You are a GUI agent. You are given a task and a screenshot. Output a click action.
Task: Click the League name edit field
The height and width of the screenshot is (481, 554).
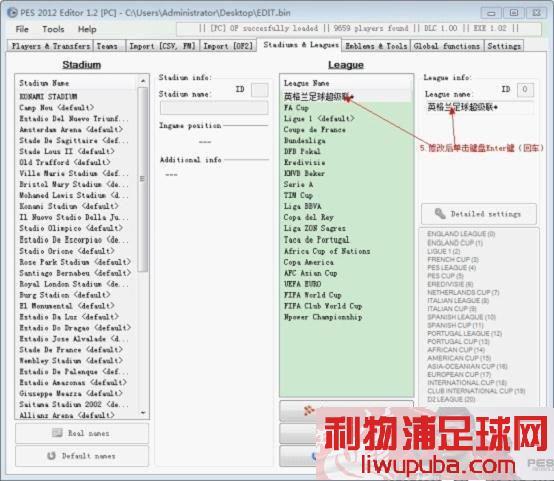[x=480, y=107]
